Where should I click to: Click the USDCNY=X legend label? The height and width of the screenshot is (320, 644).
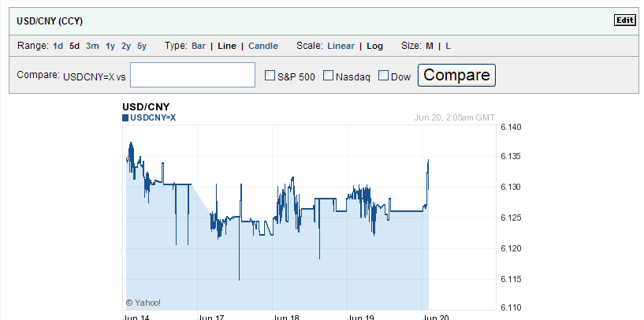(153, 118)
